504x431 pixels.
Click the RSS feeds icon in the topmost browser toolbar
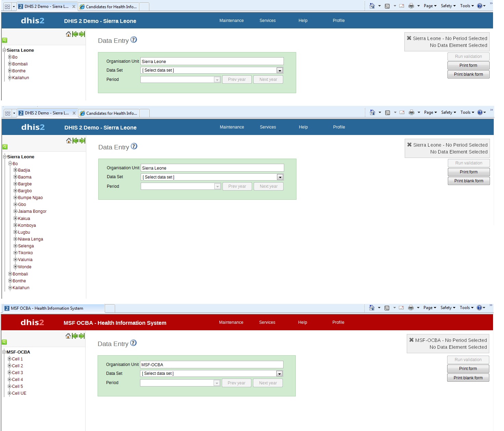387,6
